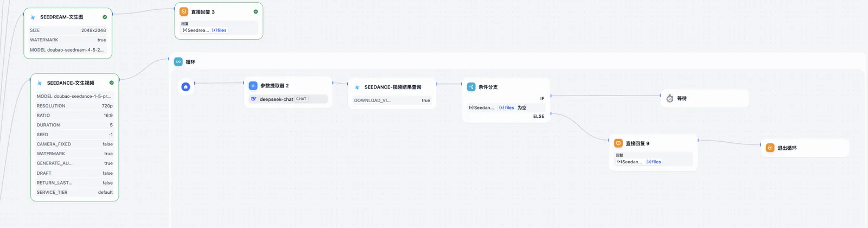Click the DRAFT false row
This screenshot has height=228, width=868.
[75, 173]
